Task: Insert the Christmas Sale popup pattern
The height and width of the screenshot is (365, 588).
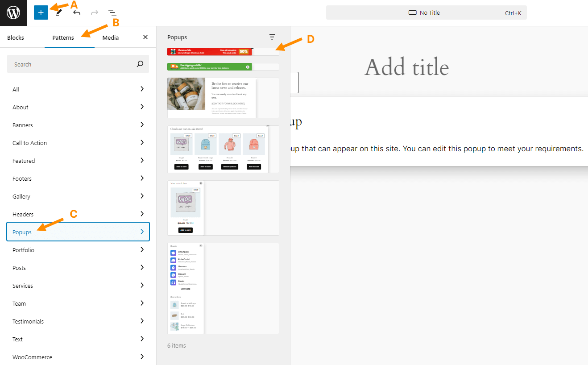Action: (210, 51)
